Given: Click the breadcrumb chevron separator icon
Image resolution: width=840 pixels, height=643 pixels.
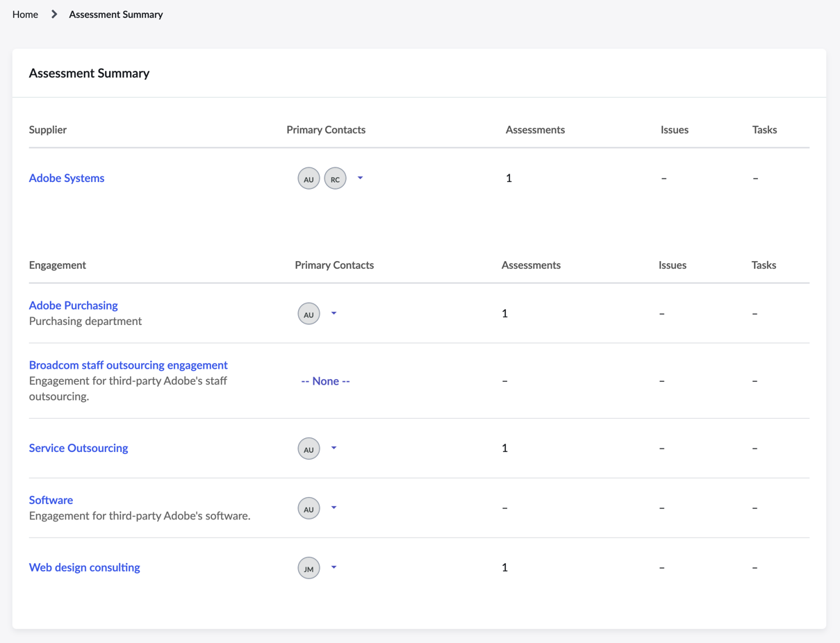Looking at the screenshot, I should [54, 14].
